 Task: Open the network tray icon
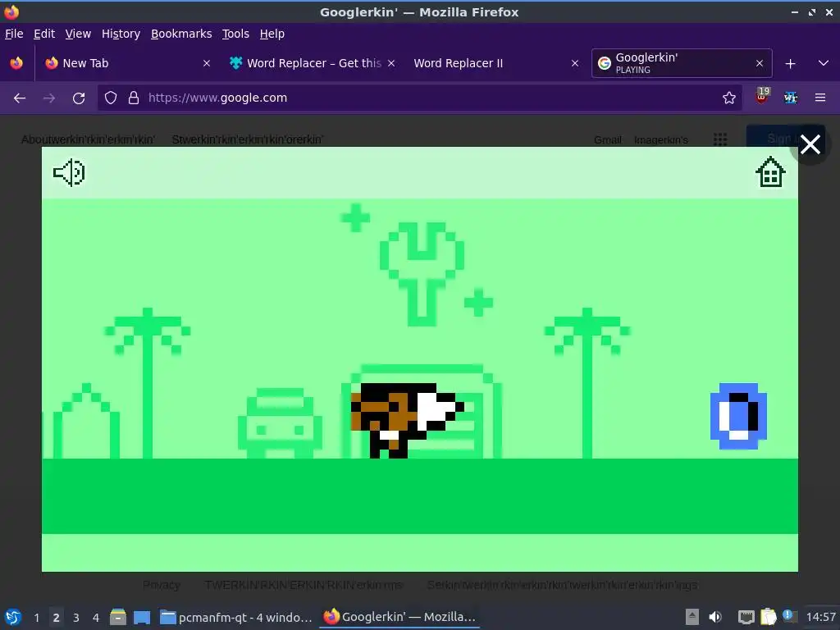tap(746, 617)
